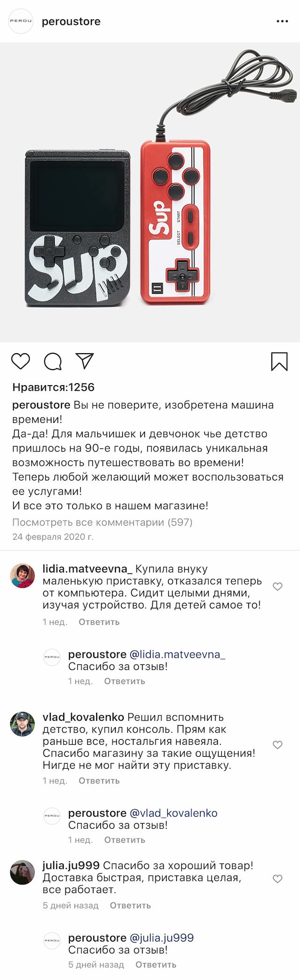Reply to vlad_kovalenko's comment

pyautogui.click(x=99, y=780)
